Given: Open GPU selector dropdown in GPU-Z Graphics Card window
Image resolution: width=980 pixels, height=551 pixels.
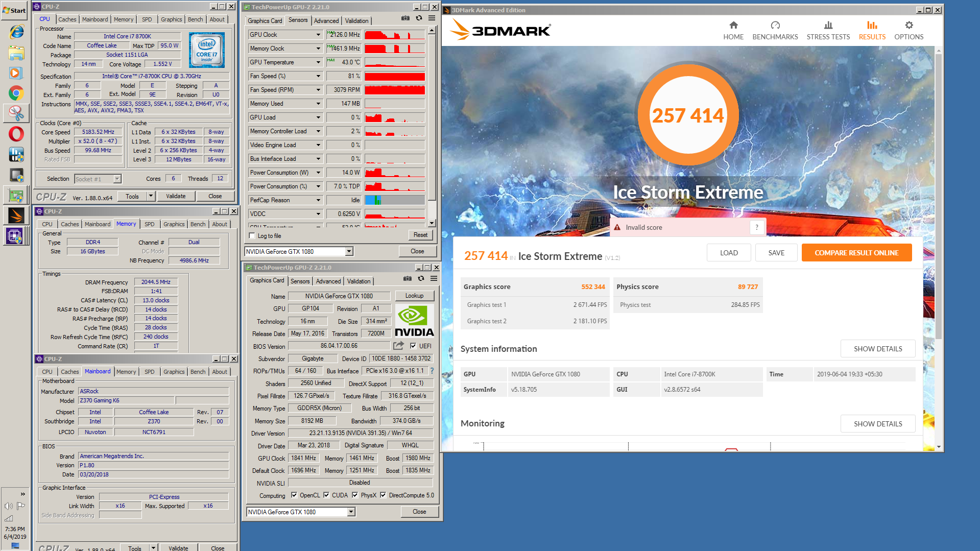Looking at the screenshot, I should [x=351, y=512].
